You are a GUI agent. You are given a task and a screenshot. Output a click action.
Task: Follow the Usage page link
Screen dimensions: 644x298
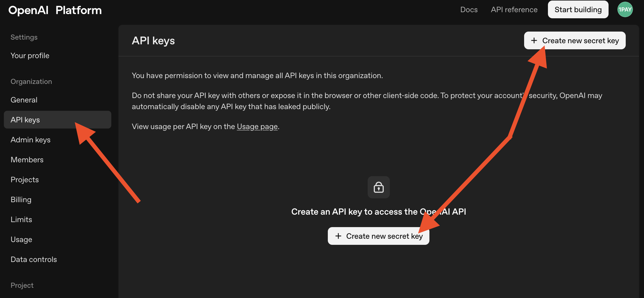(x=257, y=127)
